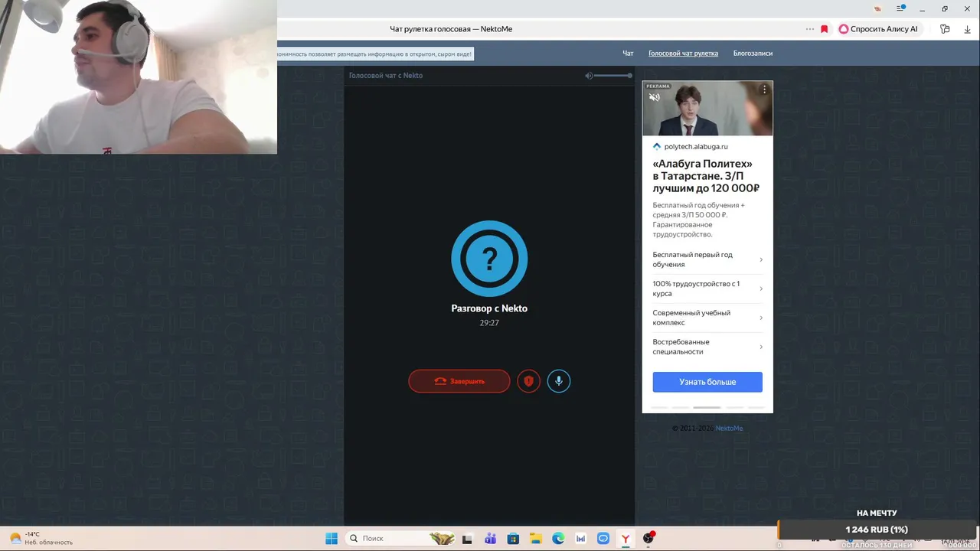End the call with Завершить button

(x=459, y=381)
